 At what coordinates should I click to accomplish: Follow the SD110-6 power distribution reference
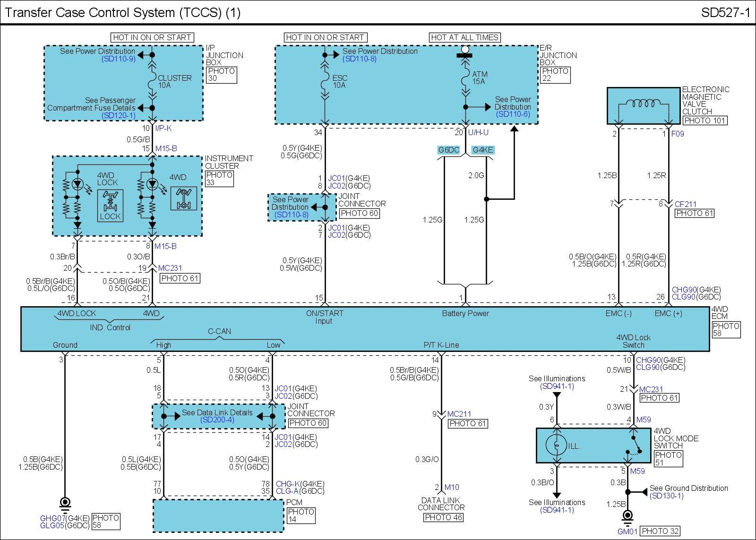tap(513, 114)
